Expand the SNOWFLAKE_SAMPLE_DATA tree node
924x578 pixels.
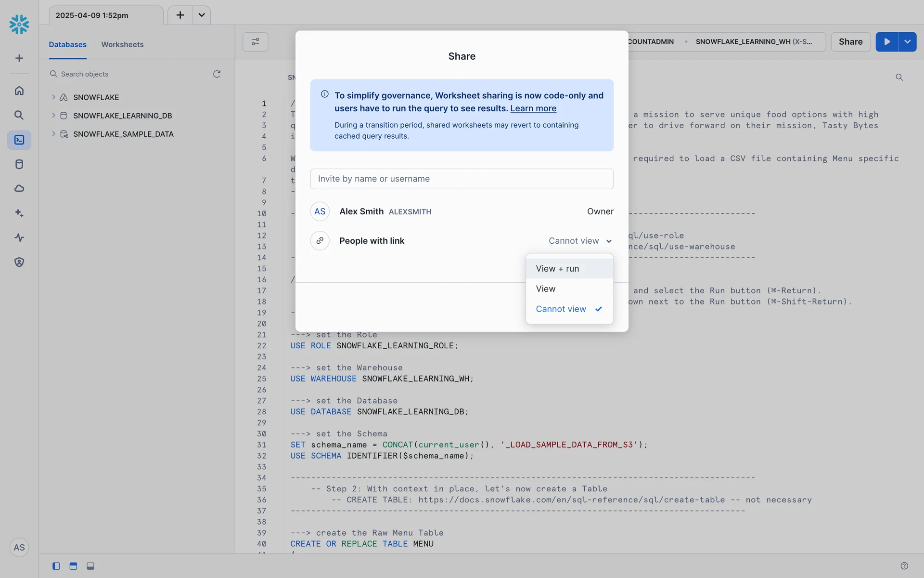(x=53, y=134)
